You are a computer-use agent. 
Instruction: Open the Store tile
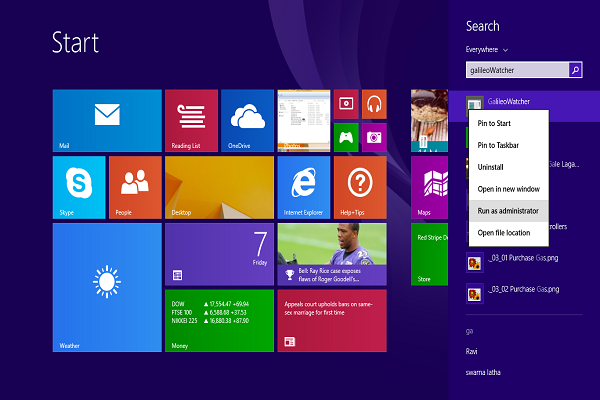coord(429,254)
